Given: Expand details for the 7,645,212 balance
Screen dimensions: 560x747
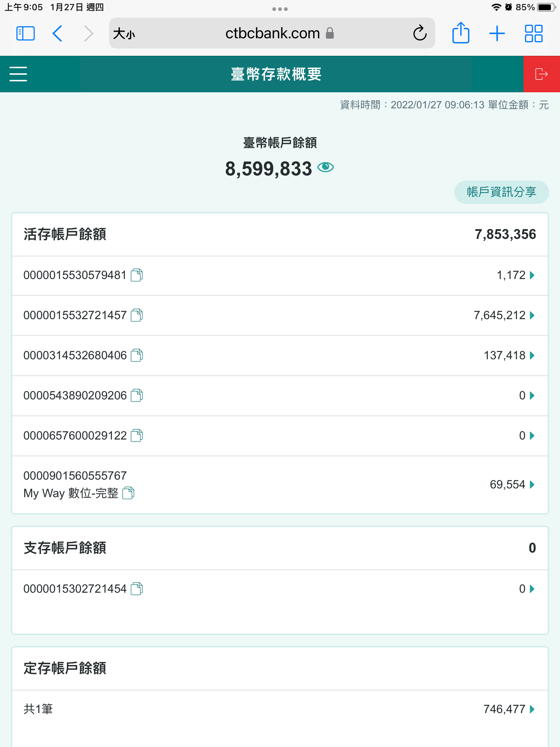Looking at the screenshot, I should click(532, 315).
